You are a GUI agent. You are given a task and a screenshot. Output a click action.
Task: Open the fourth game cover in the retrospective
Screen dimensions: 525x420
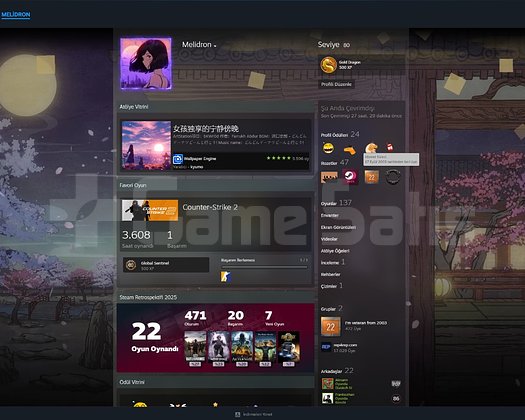point(266,347)
